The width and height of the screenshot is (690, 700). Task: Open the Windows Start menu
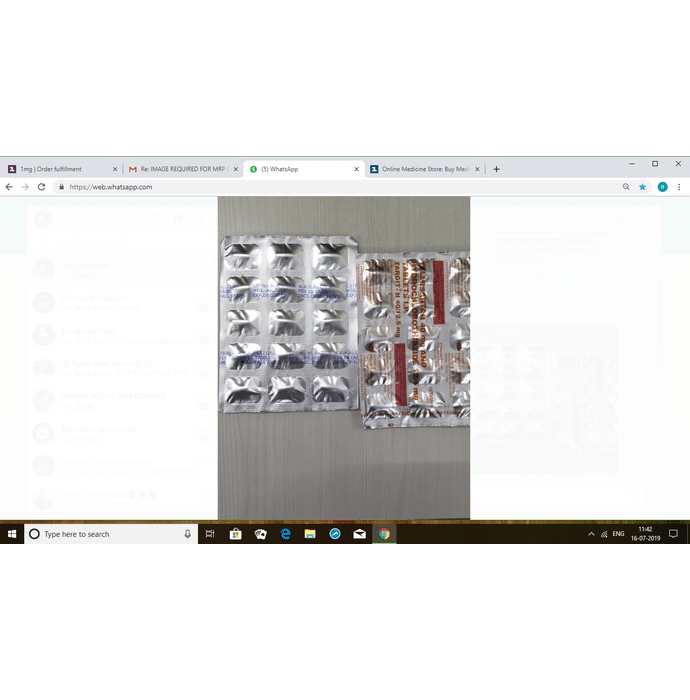click(x=11, y=534)
